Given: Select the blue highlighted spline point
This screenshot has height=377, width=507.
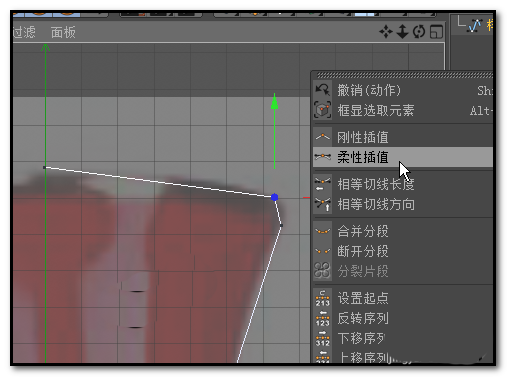Looking at the screenshot, I should [274, 197].
